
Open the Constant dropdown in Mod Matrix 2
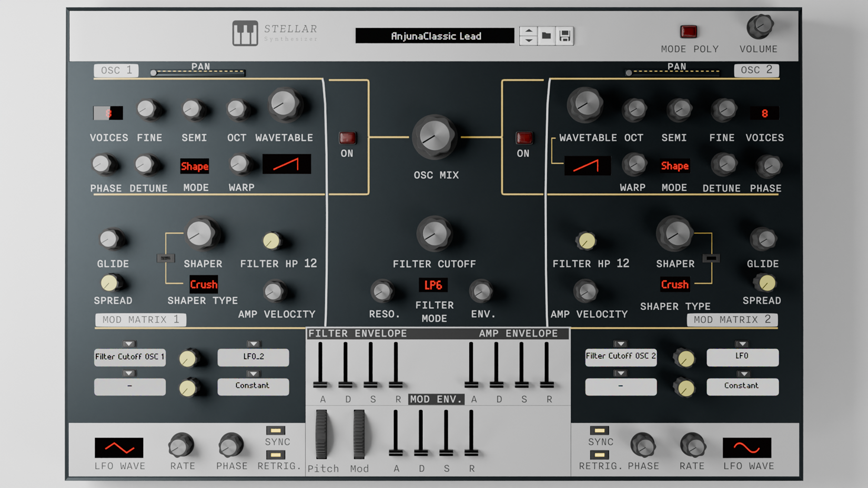[x=742, y=386]
